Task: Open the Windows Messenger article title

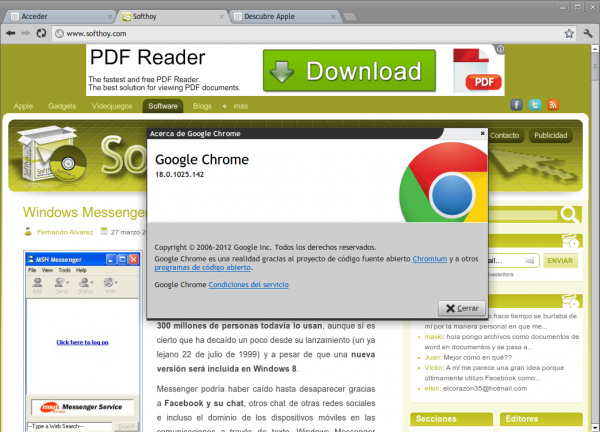Action: point(85,212)
